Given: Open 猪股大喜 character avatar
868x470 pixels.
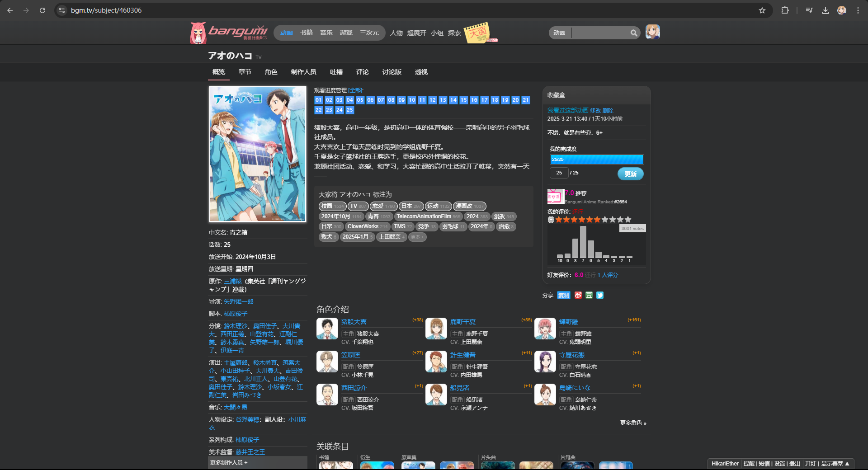Looking at the screenshot, I should point(327,329).
